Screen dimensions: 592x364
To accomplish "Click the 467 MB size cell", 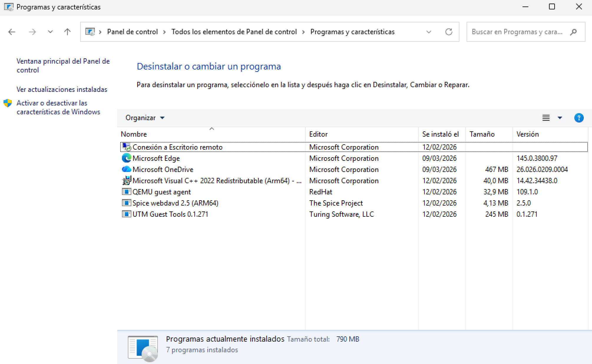I will coord(497,170).
